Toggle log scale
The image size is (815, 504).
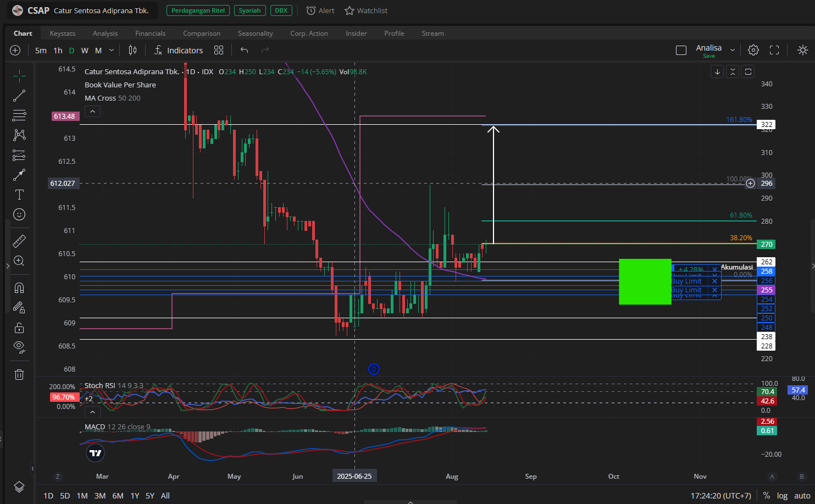pyautogui.click(x=782, y=496)
